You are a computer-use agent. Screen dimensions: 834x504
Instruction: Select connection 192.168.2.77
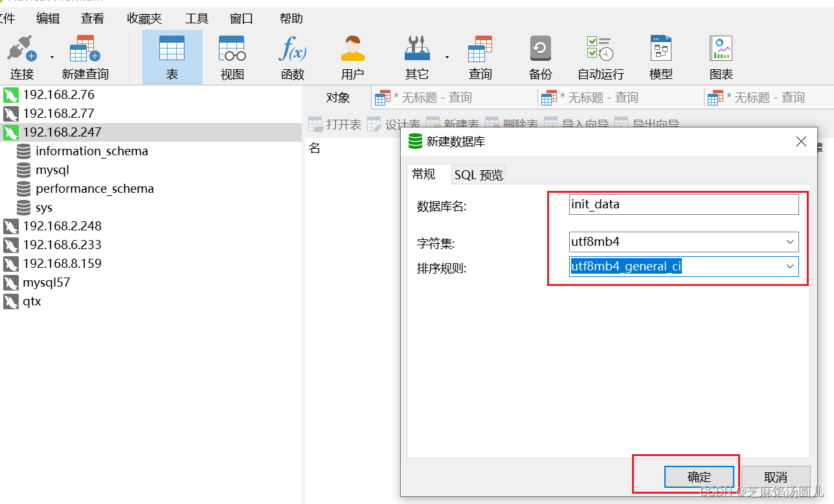coord(58,114)
